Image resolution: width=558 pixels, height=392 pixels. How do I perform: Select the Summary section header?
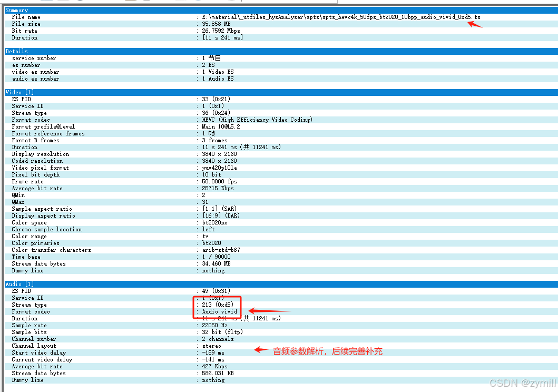coord(281,11)
